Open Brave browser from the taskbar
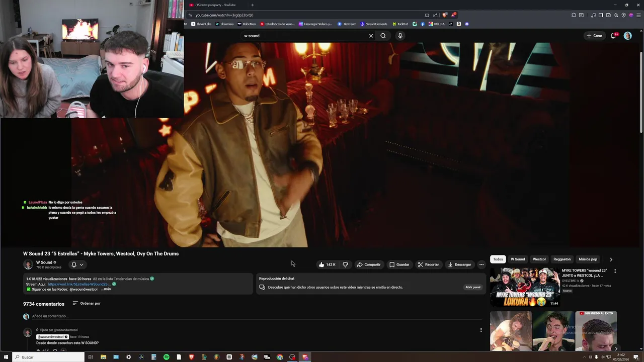644x362 pixels. pyautogui.click(x=192, y=357)
